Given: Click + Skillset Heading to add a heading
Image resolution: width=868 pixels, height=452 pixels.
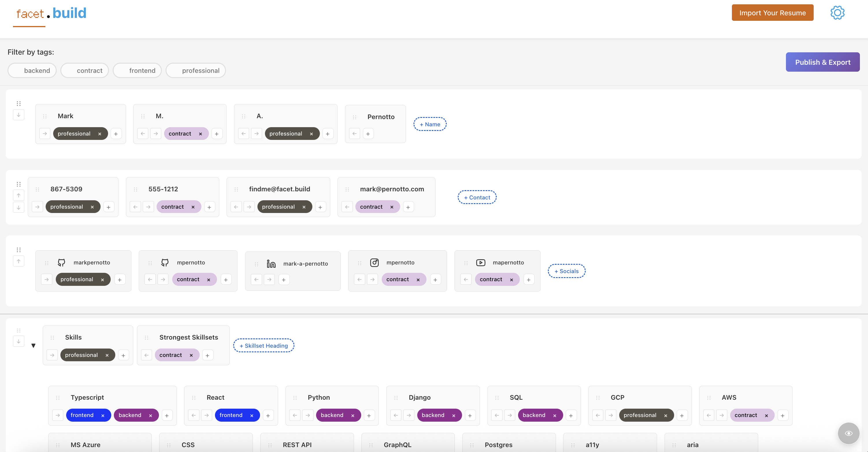Looking at the screenshot, I should [264, 345].
